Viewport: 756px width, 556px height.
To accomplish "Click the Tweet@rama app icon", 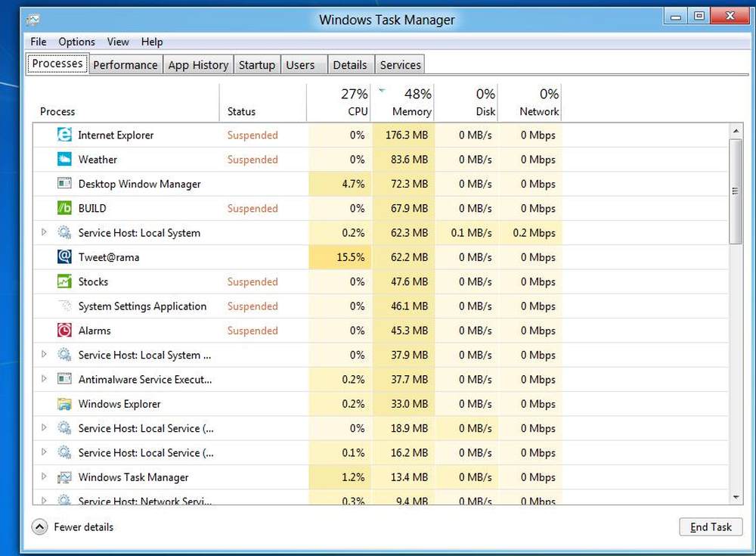I will (x=64, y=256).
